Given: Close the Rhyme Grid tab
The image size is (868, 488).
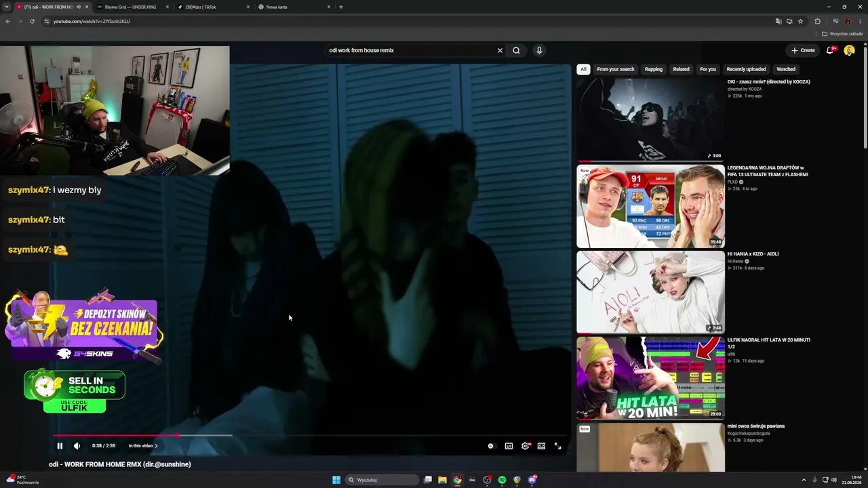Looking at the screenshot, I should point(167,7).
